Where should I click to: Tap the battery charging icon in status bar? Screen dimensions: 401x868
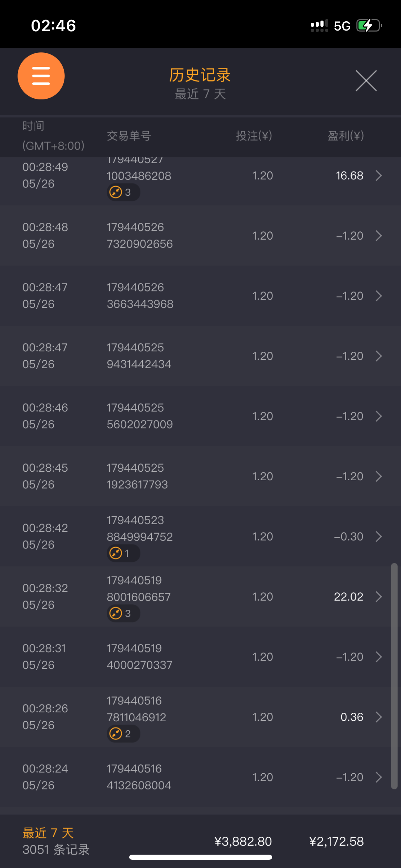[x=369, y=26]
